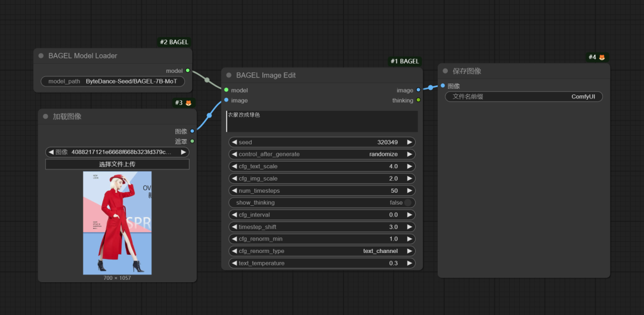
Task: Click the 加载图像 node title
Action: [67, 116]
